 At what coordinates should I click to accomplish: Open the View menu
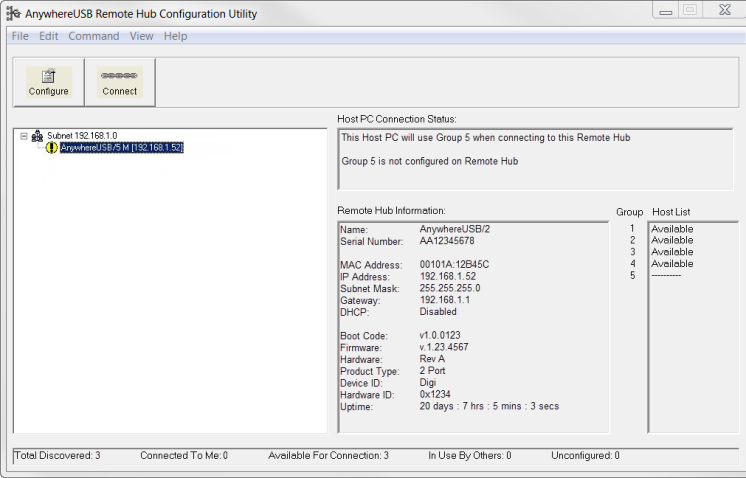[141, 36]
